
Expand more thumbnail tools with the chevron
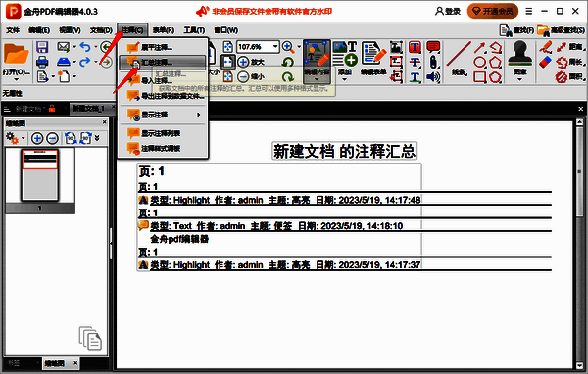pos(97,138)
